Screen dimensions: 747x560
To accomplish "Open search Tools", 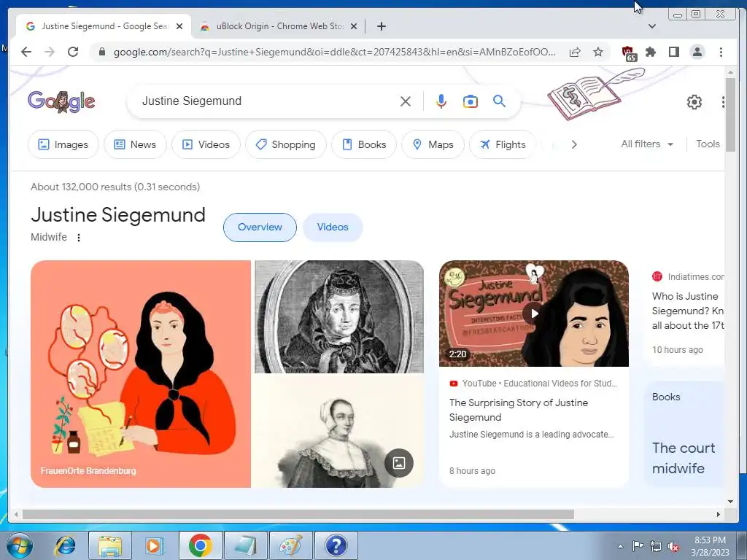I will click(708, 144).
